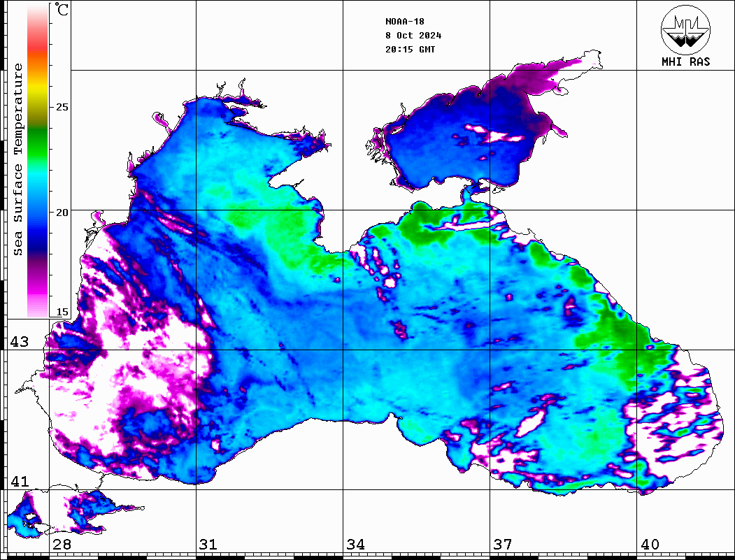Click longitude label 28
Image resolution: width=735 pixels, height=560 pixels.
pyautogui.click(x=62, y=545)
